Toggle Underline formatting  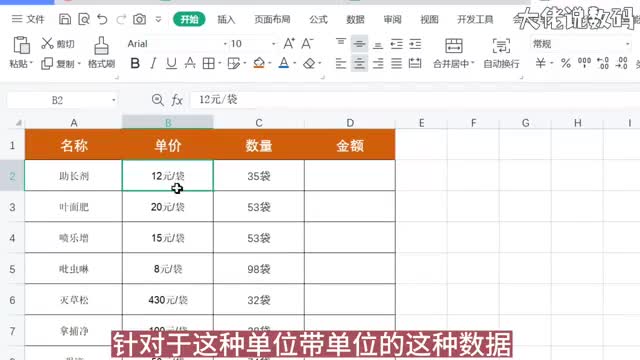point(171,63)
